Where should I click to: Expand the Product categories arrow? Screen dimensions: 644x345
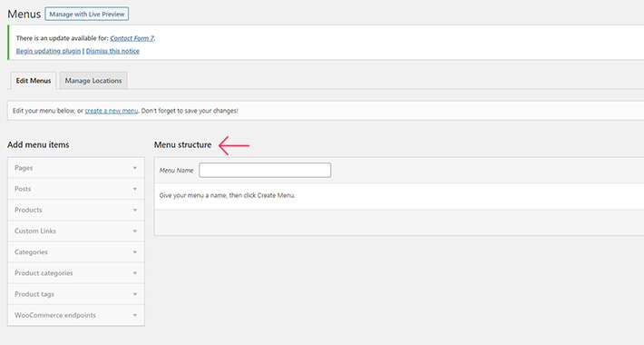(x=135, y=273)
